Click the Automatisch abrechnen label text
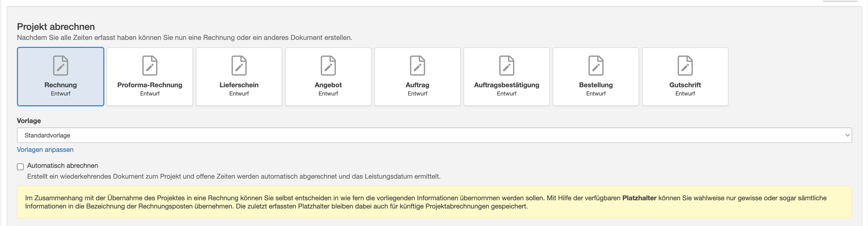The width and height of the screenshot is (868, 226). tap(63, 166)
